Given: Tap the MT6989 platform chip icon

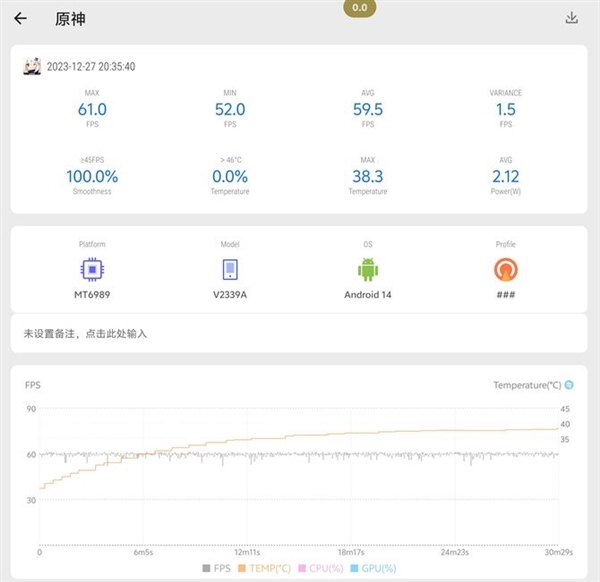Looking at the screenshot, I should click(x=92, y=270).
